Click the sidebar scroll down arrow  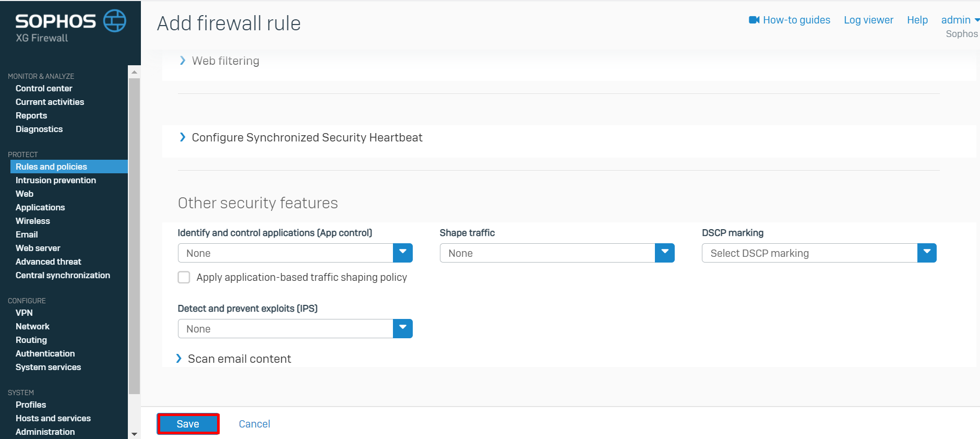click(x=135, y=434)
